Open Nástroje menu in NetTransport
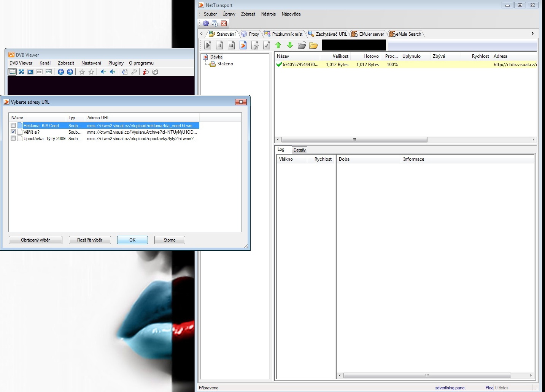Viewport: 545px width, 392px height. pyautogui.click(x=269, y=14)
